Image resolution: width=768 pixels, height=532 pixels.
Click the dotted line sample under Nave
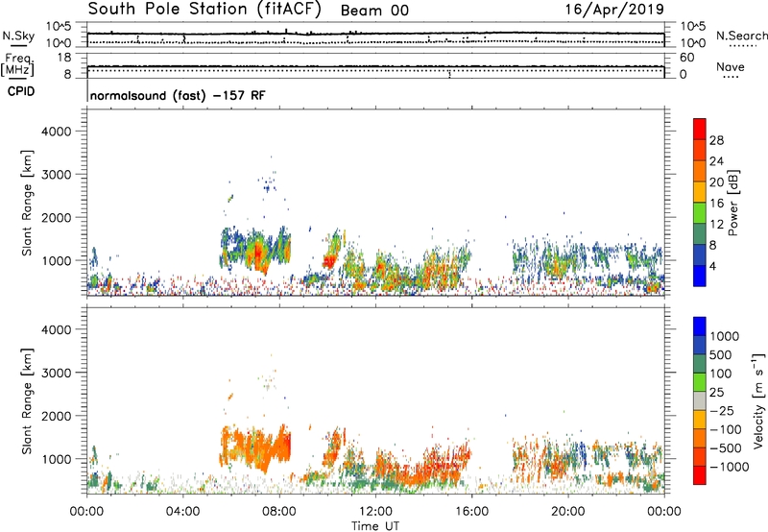[x=731, y=77]
